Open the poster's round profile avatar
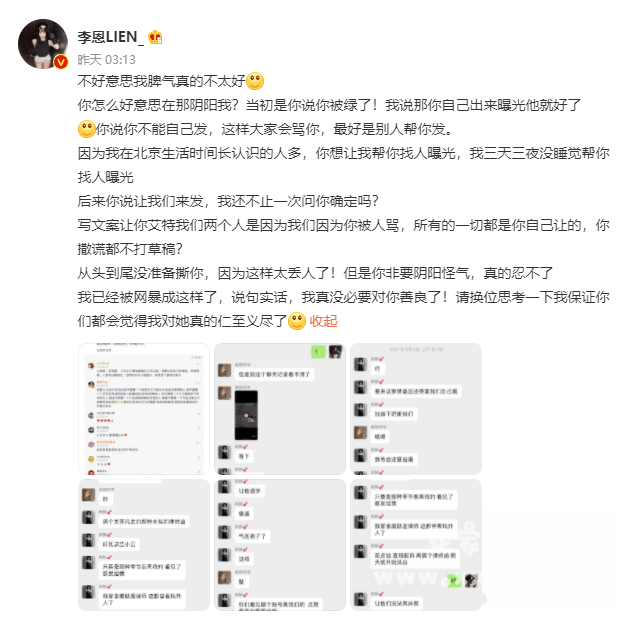The image size is (638, 626). click(x=43, y=44)
